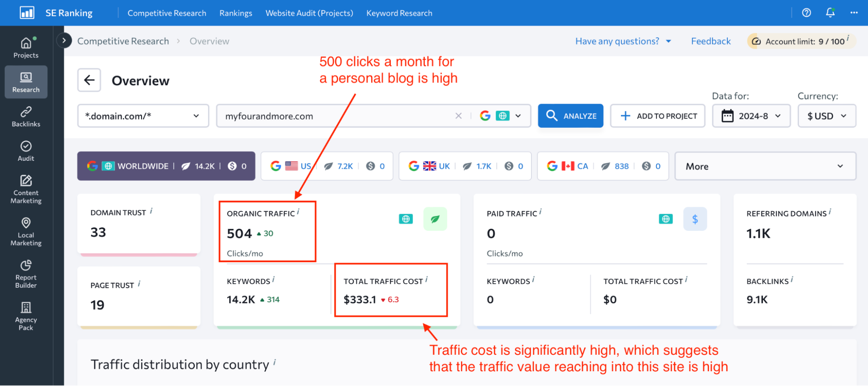
Task: Show the Referring Domains info tooltip
Action: click(830, 212)
